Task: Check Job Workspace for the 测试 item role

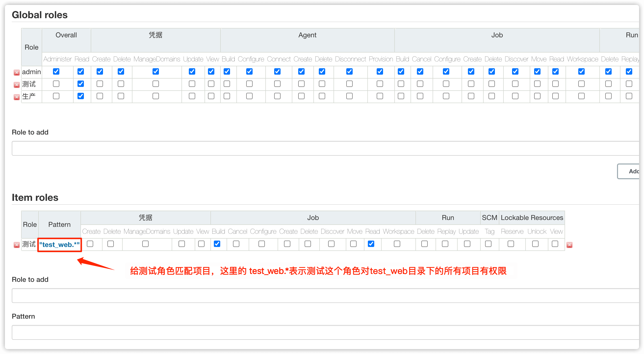Action: pos(397,244)
